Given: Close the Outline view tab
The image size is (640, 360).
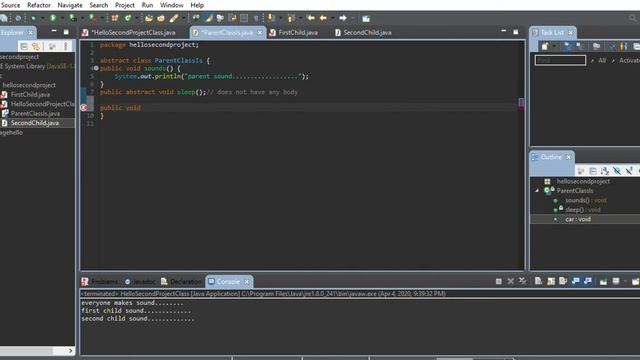Looking at the screenshot, I should click(x=568, y=157).
